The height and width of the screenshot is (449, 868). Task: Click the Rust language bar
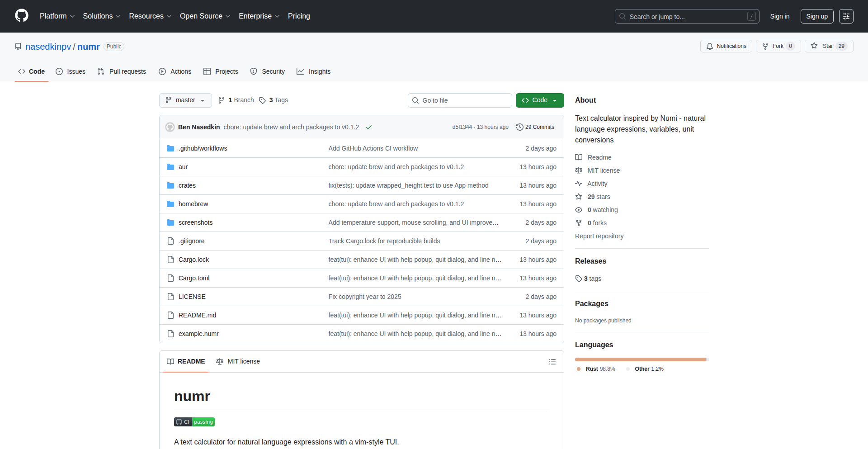(x=640, y=359)
